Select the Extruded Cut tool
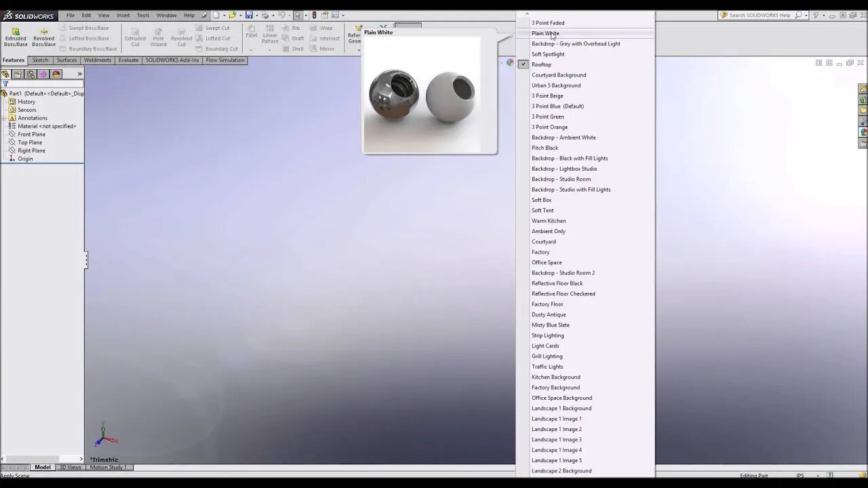This screenshot has width=868, height=488. coord(135,37)
